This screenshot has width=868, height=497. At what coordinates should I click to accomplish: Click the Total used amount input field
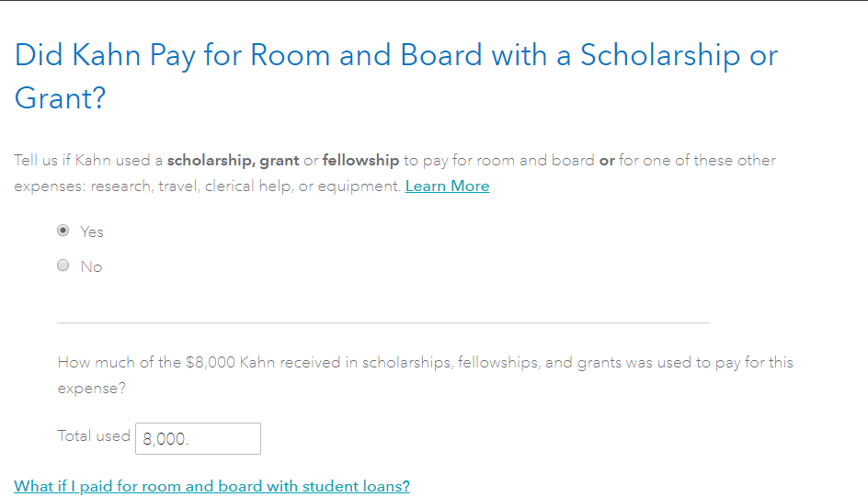tap(198, 438)
